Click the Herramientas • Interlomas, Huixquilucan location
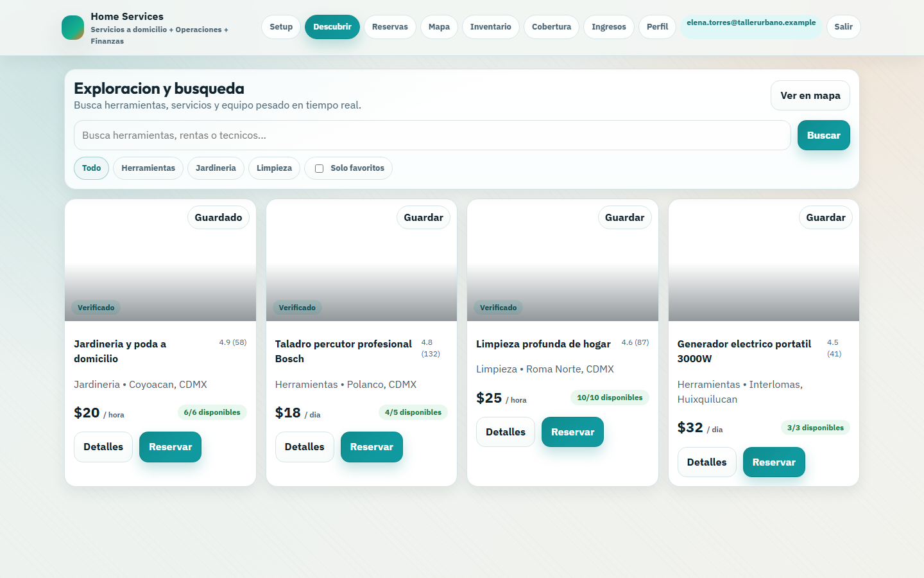The image size is (924, 578). tap(740, 392)
